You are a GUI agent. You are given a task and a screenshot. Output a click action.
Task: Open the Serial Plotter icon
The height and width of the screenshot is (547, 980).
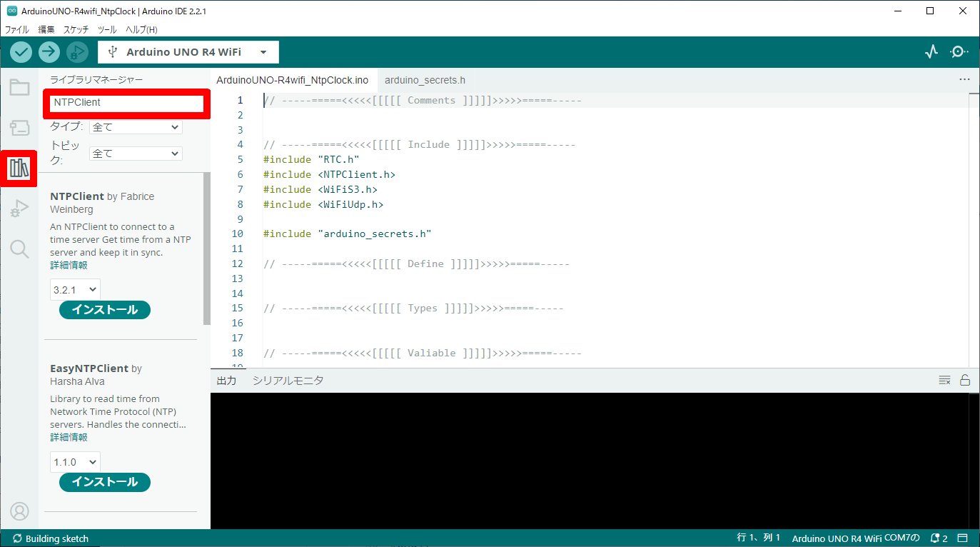[931, 52]
